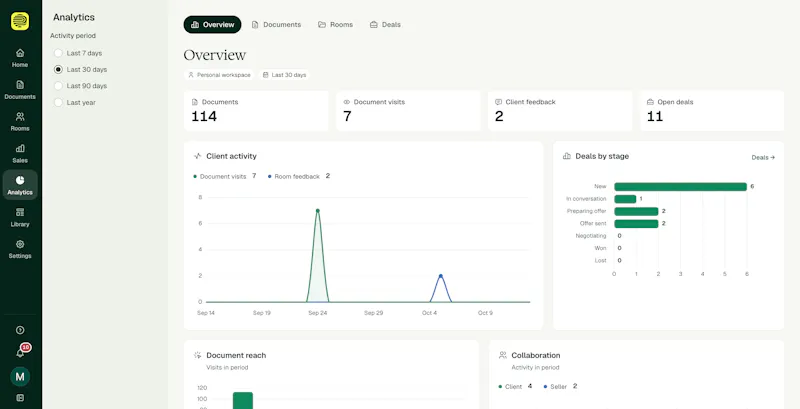Click the Lost stage label

601,261
